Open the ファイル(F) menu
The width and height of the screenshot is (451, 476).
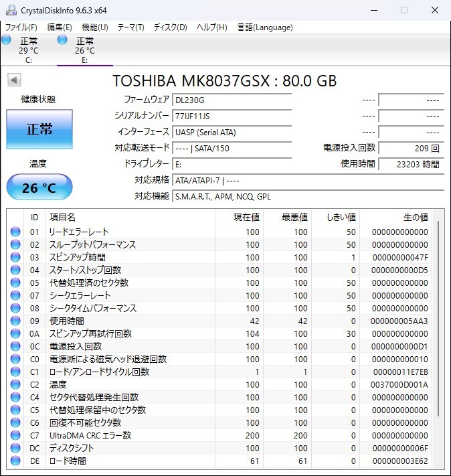pyautogui.click(x=21, y=27)
